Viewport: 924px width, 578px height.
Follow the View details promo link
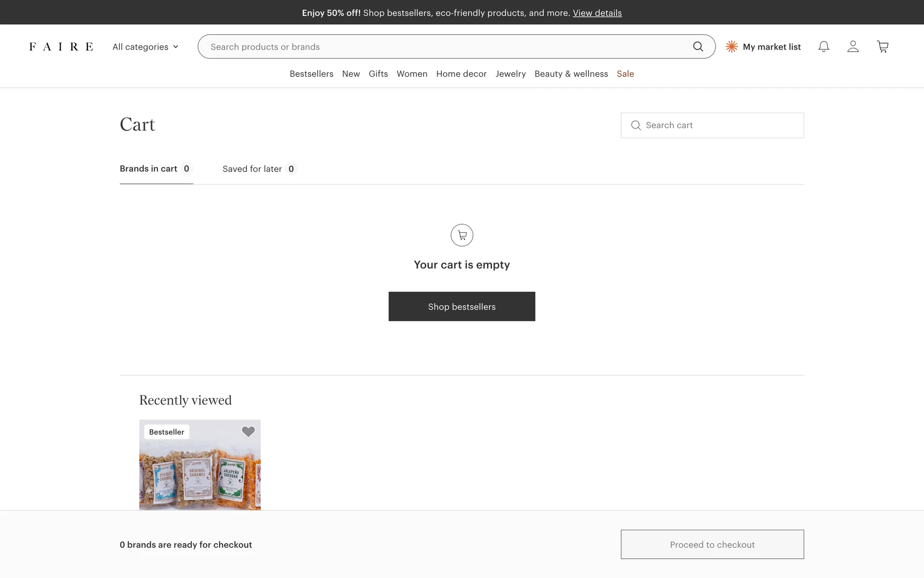click(597, 13)
